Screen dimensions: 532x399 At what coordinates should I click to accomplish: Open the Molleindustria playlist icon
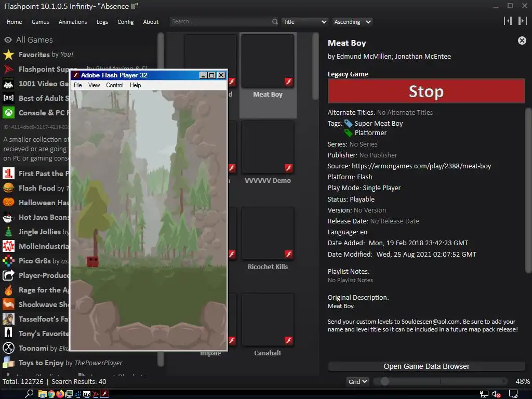pyautogui.click(x=8, y=246)
